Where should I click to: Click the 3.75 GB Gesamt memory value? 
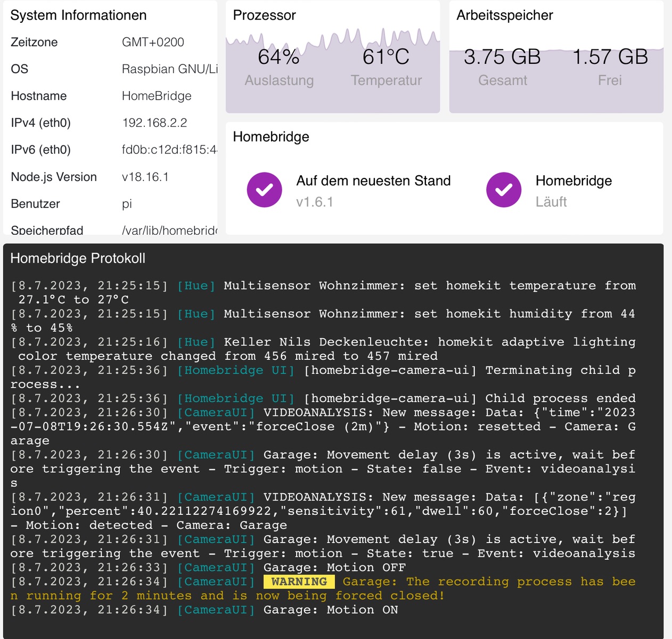tap(502, 58)
